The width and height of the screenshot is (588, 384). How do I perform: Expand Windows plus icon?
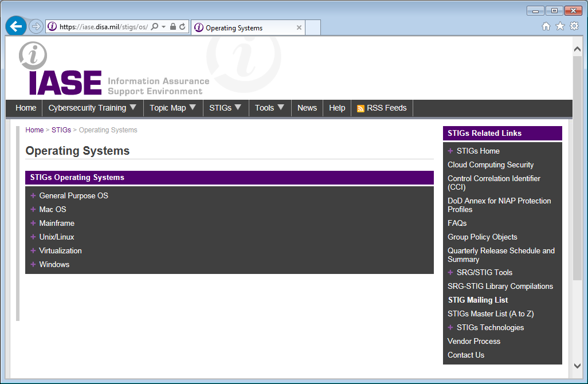click(x=33, y=264)
